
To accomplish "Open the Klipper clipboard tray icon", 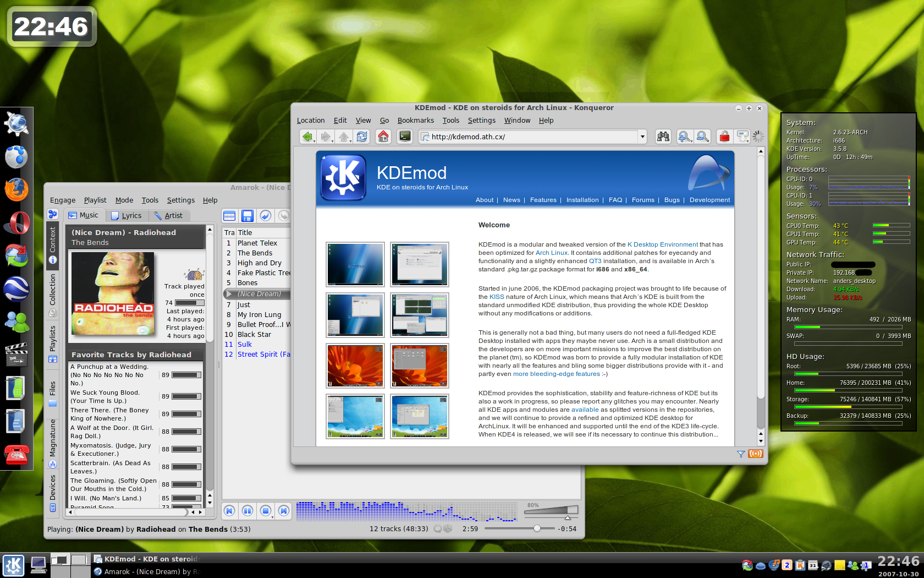I will click(x=800, y=565).
